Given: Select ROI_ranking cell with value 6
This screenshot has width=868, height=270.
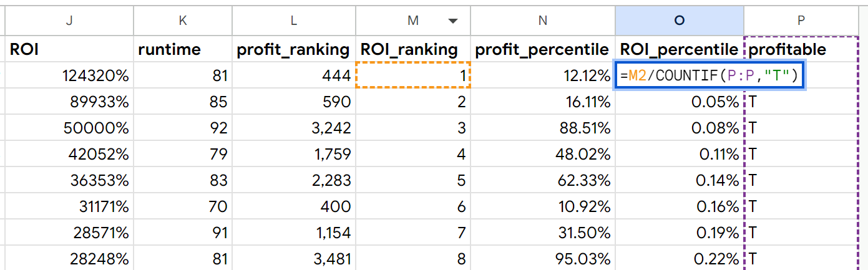Looking at the screenshot, I should (x=413, y=206).
